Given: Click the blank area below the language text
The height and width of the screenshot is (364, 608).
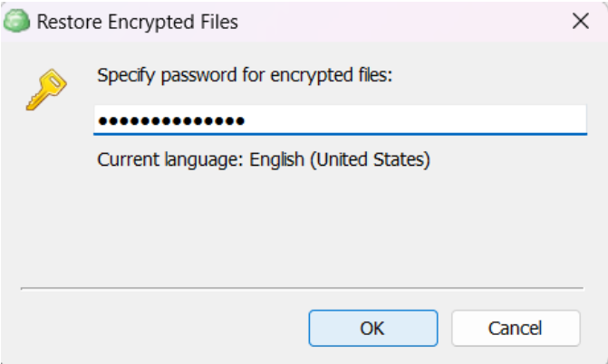Looking at the screenshot, I should point(304,226).
